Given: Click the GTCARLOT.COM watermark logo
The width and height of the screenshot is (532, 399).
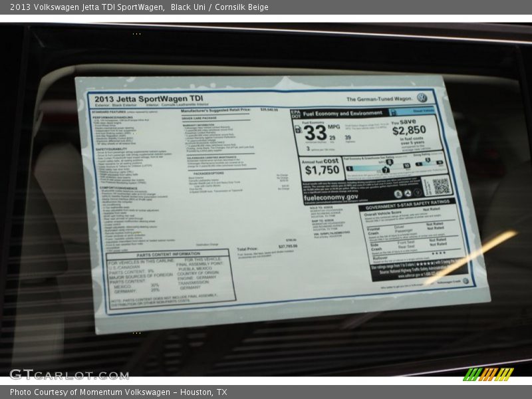Looking at the screenshot, I should [60, 374].
